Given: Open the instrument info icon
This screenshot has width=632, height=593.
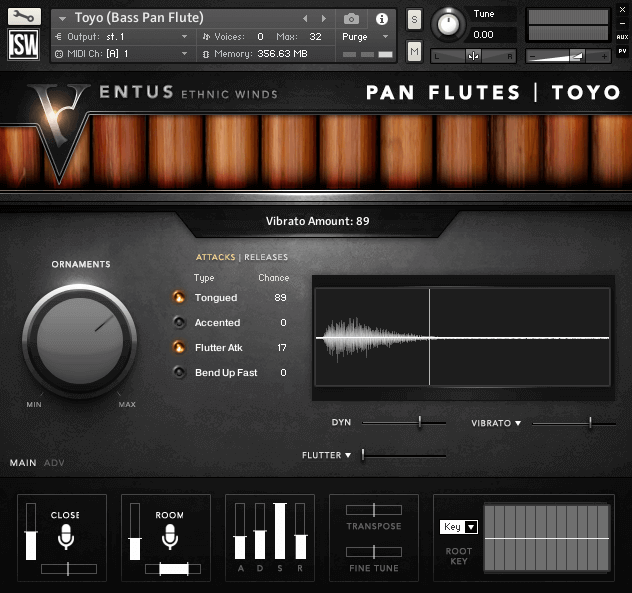Looking at the screenshot, I should click(381, 19).
